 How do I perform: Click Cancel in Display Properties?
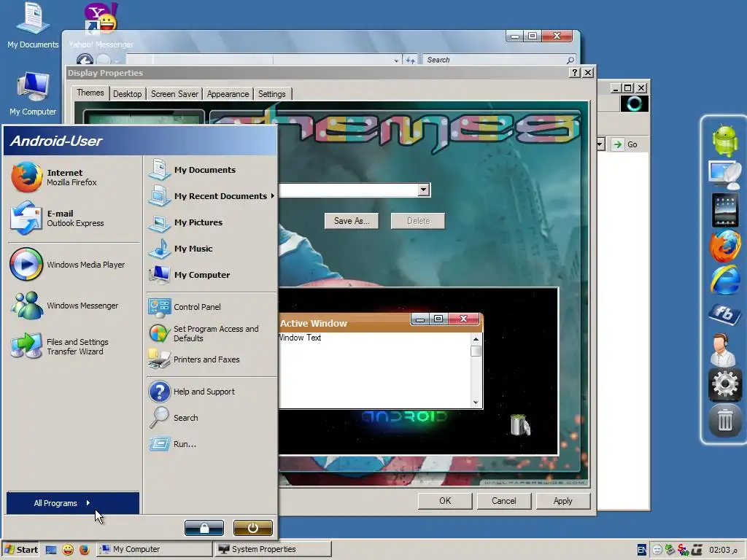tap(504, 501)
